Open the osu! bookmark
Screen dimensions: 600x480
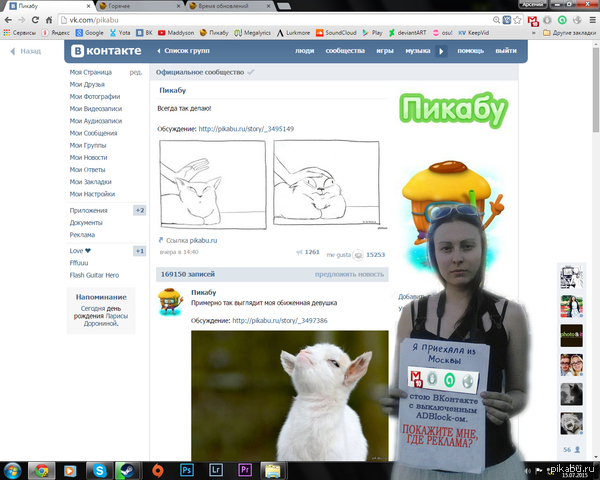point(442,33)
